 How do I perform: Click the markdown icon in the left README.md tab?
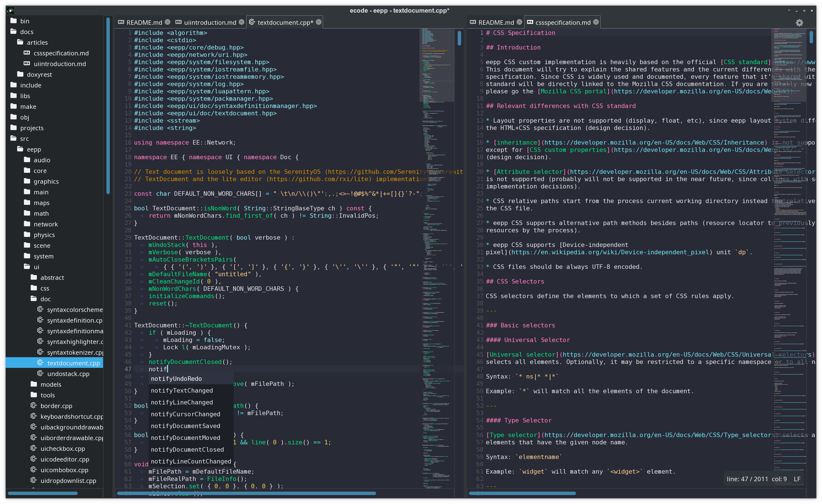tap(121, 22)
